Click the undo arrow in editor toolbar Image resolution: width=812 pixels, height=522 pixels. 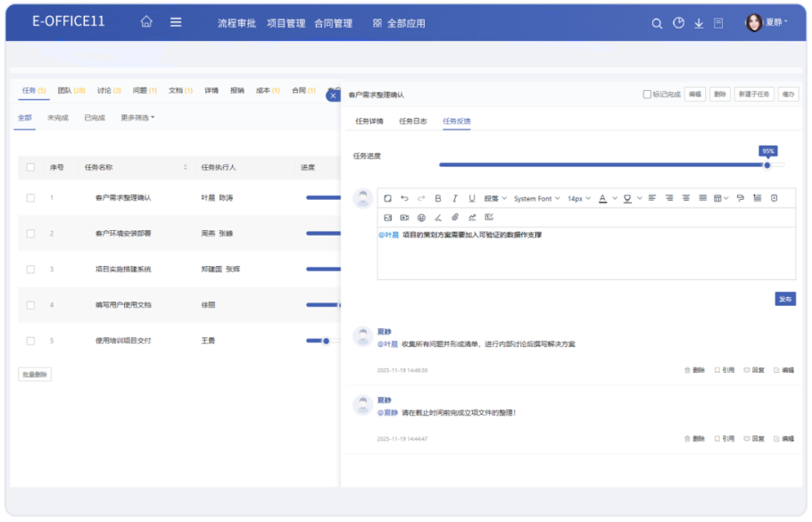404,198
